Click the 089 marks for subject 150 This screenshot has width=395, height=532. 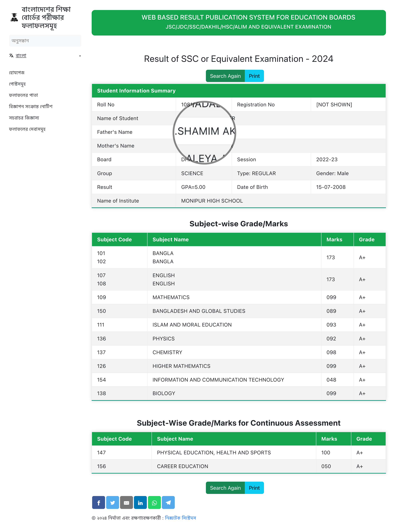[x=331, y=311]
